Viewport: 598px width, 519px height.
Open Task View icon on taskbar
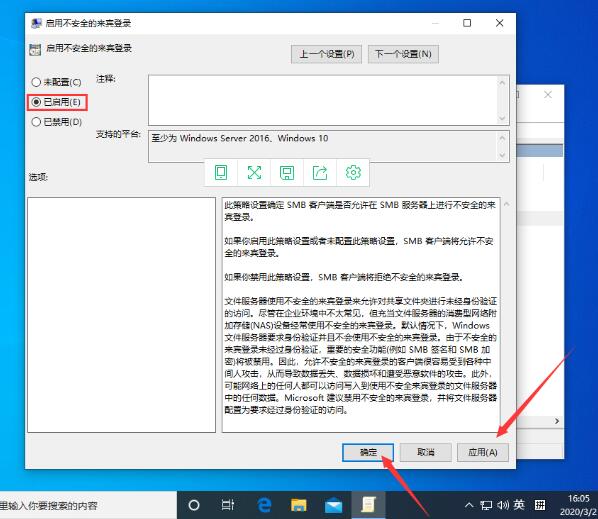coord(228,505)
